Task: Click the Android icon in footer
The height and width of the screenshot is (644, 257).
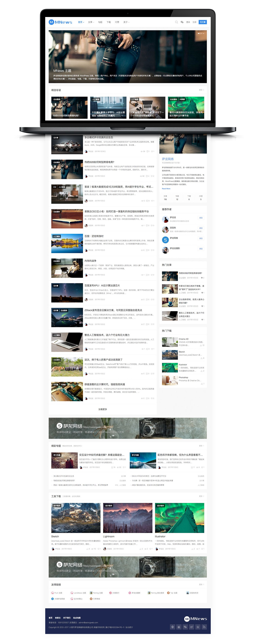Action: coord(173,627)
